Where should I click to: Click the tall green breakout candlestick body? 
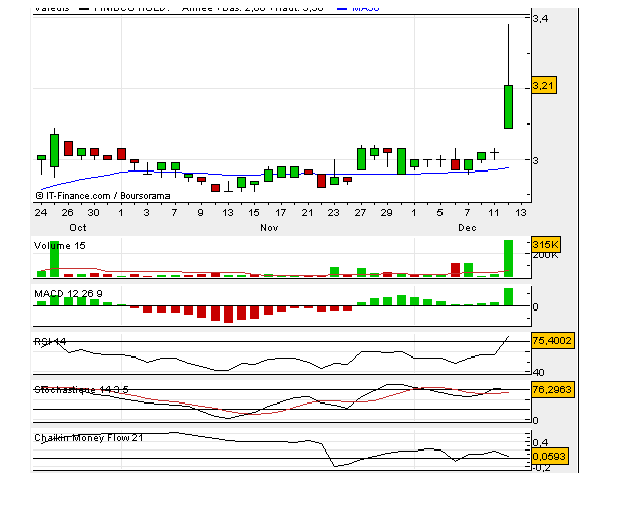508,107
